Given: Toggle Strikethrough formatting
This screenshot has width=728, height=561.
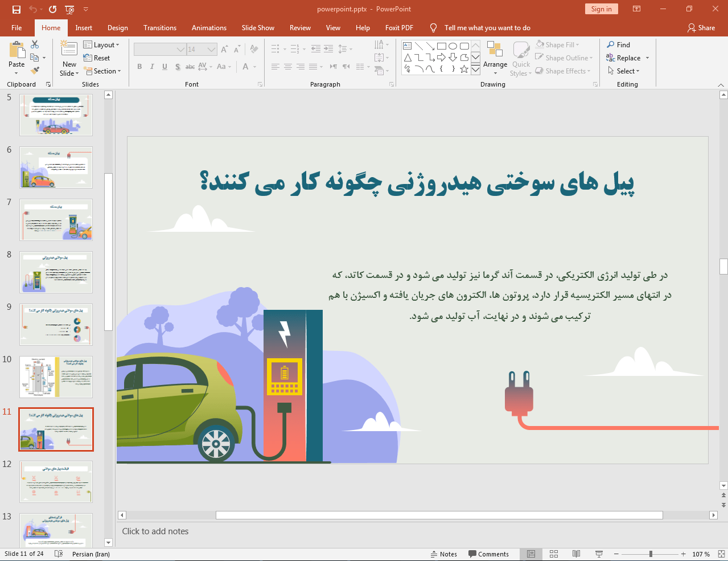Looking at the screenshot, I should pyautogui.click(x=190, y=67).
